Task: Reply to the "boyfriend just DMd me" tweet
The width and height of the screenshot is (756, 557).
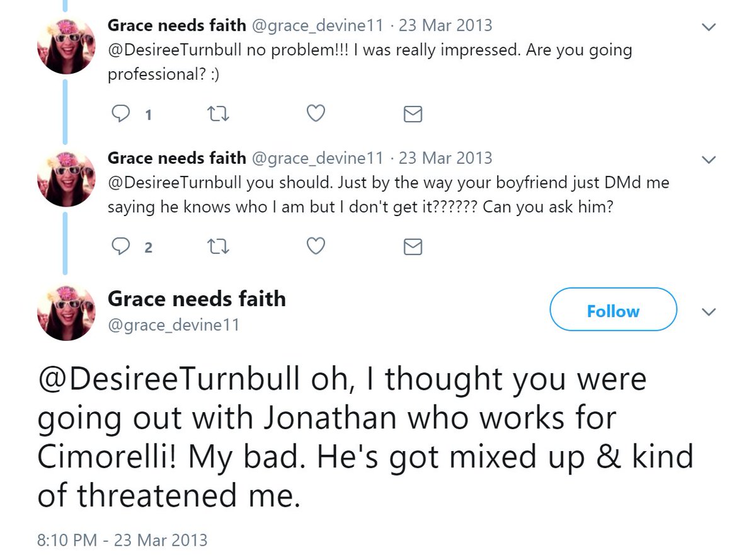Action: (x=120, y=247)
